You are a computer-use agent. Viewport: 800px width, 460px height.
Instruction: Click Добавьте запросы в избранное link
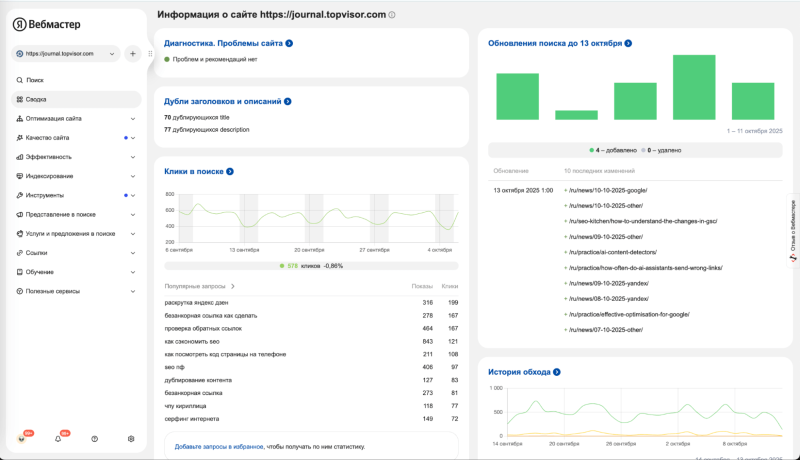click(219, 446)
